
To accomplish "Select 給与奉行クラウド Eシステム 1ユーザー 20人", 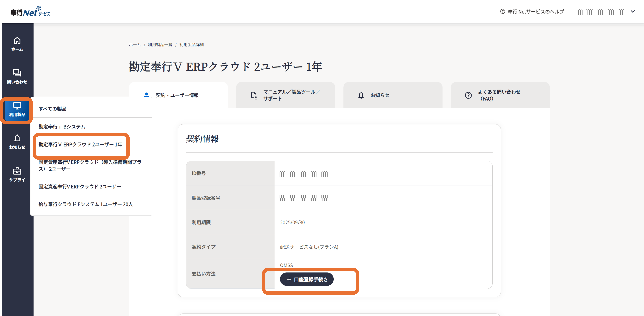I will point(91,204).
